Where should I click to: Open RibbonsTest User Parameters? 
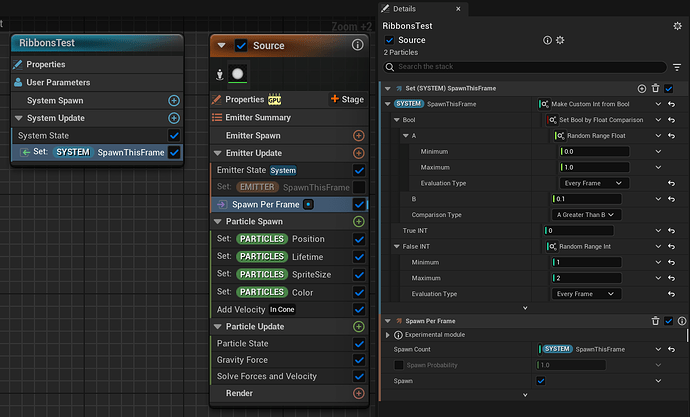[x=97, y=82]
